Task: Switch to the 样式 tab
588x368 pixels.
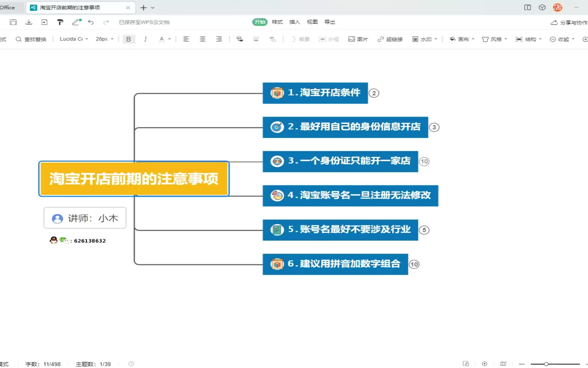Action: (x=277, y=22)
